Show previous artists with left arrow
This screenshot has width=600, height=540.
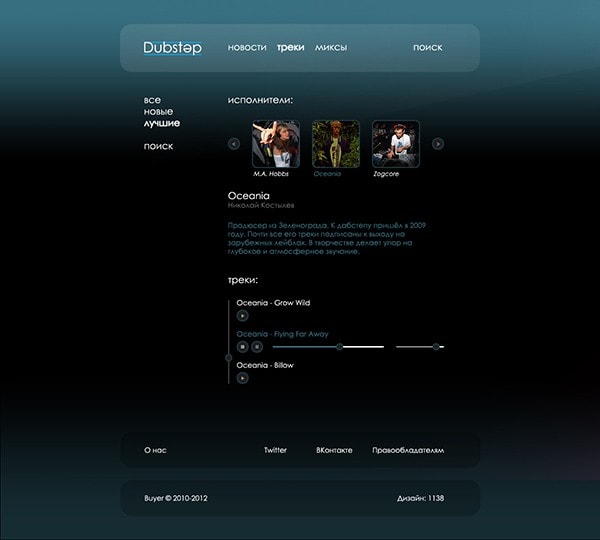coord(234,144)
